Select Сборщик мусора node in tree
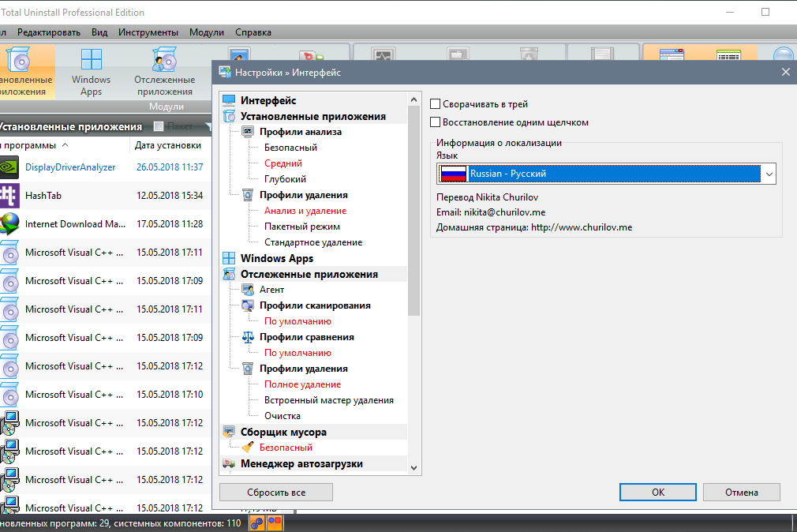797x532 pixels. click(283, 432)
